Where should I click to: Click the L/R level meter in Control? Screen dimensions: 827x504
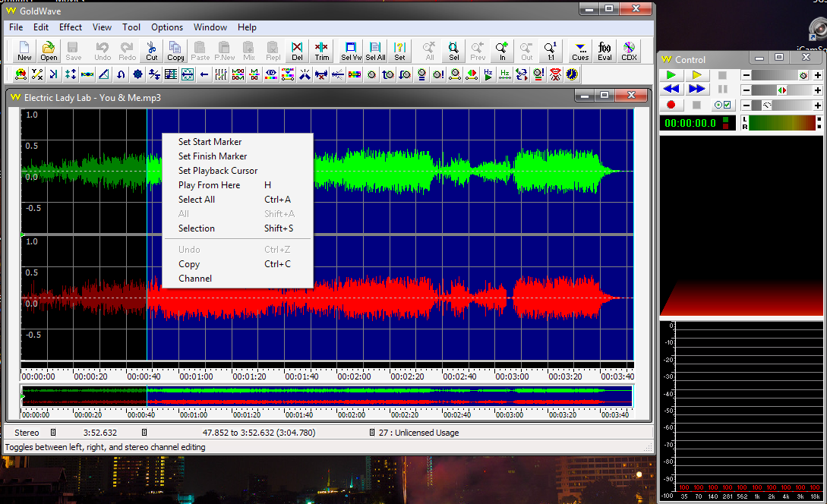[x=781, y=123]
